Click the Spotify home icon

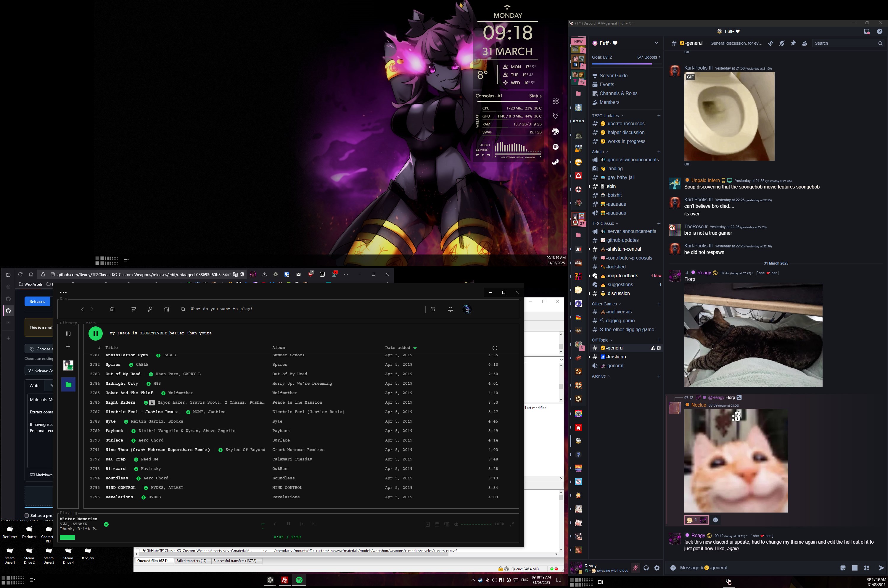[x=112, y=309]
